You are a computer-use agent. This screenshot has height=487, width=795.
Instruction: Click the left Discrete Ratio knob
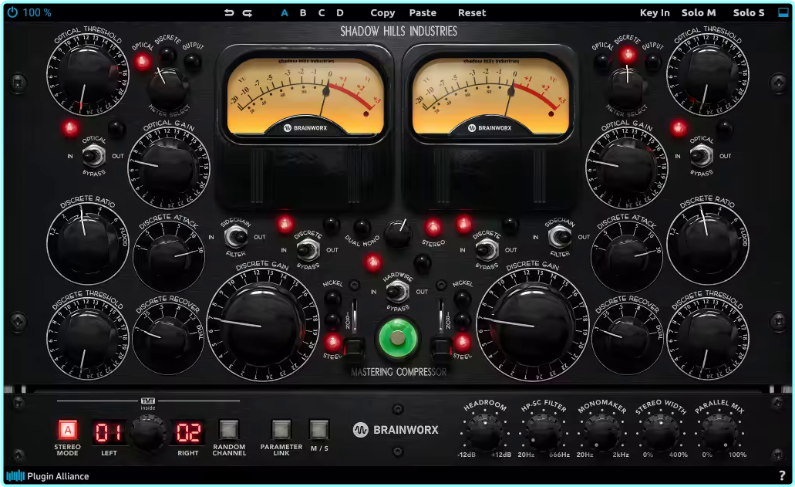[87, 242]
